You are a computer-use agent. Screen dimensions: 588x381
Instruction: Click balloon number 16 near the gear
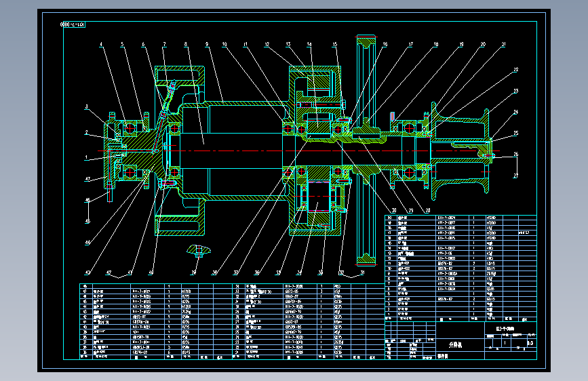(385, 44)
